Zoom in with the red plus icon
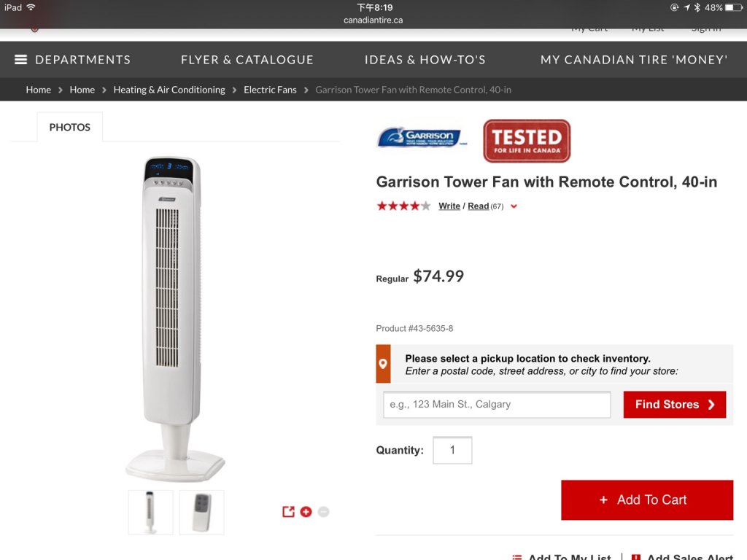 pos(306,512)
